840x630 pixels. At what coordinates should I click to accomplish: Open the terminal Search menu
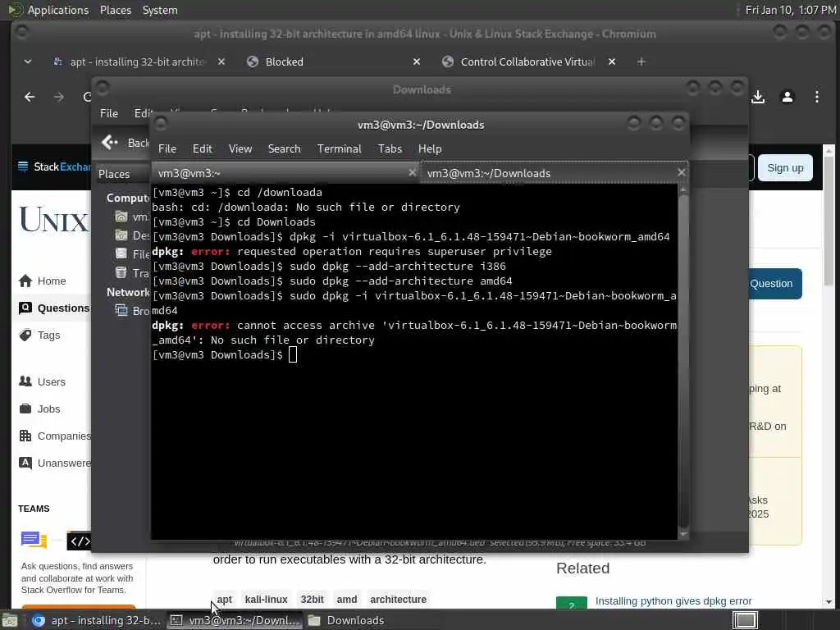tap(284, 149)
